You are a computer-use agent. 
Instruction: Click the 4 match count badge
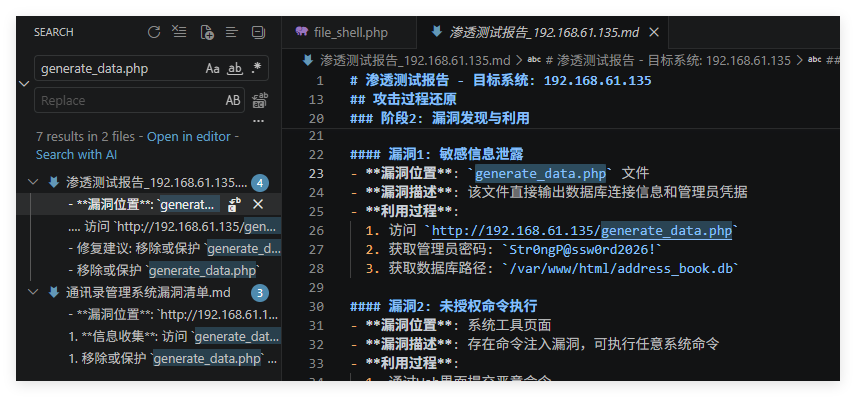click(x=260, y=183)
